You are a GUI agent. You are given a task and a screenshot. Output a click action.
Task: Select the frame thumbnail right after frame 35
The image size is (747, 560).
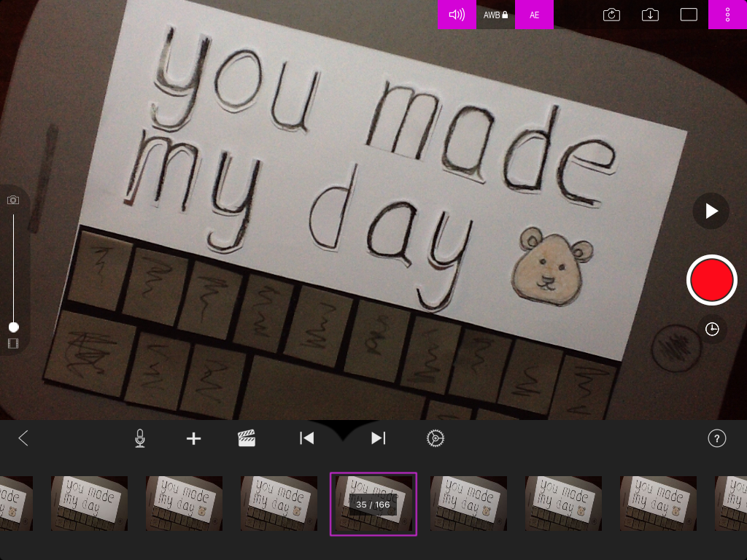click(468, 503)
